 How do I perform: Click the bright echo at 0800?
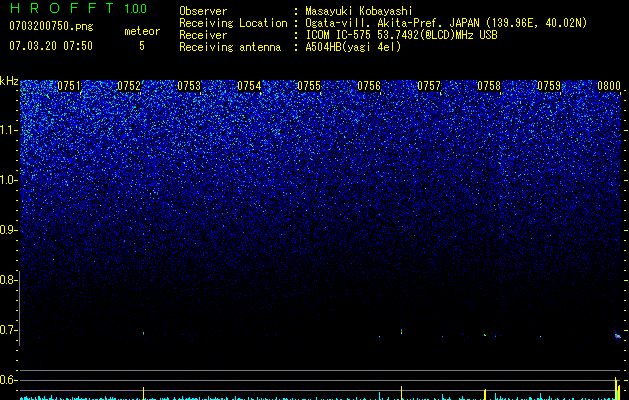click(x=618, y=335)
